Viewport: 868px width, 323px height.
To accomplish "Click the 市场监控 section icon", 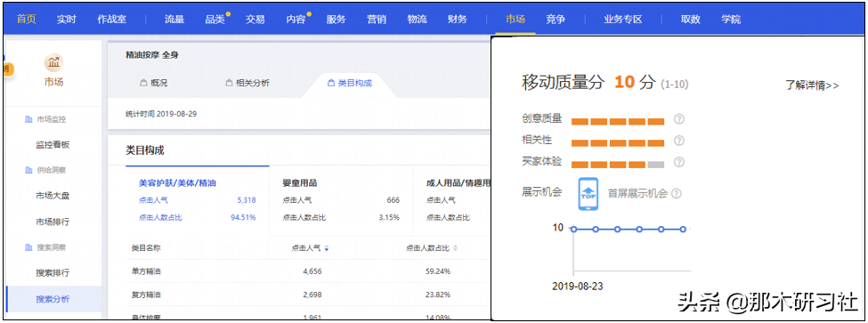I will pyautogui.click(x=28, y=119).
